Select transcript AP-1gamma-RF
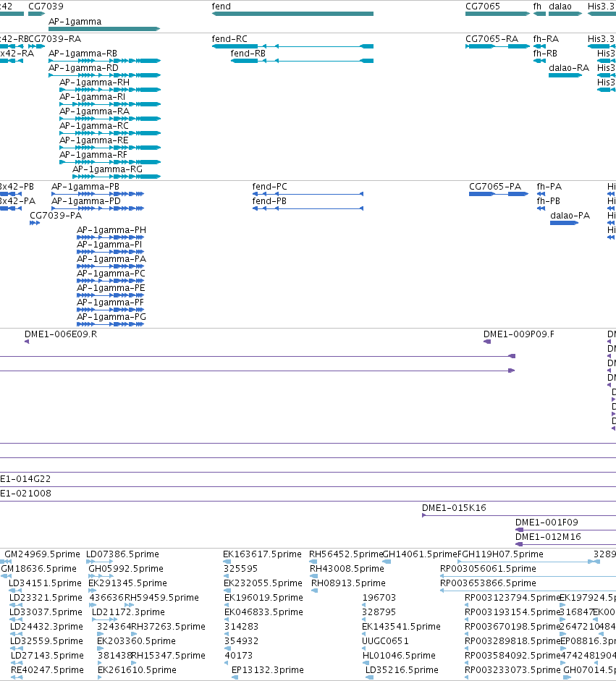616x681 pixels. click(110, 162)
